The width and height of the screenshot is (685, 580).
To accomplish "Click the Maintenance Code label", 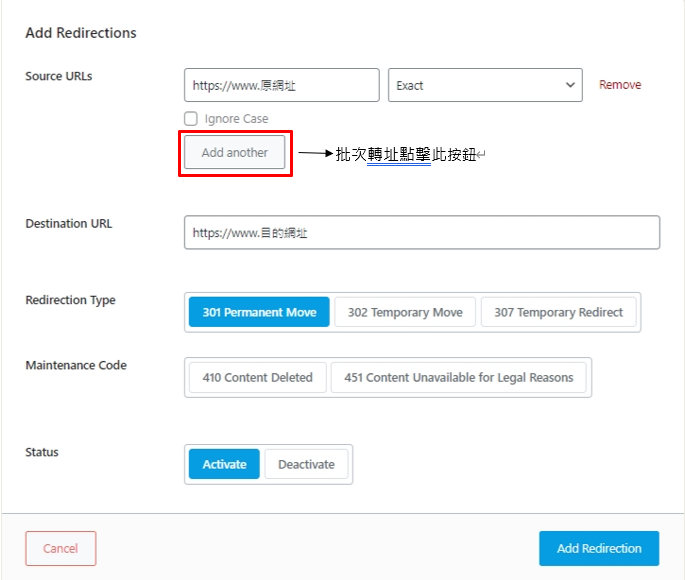I will 76,365.
